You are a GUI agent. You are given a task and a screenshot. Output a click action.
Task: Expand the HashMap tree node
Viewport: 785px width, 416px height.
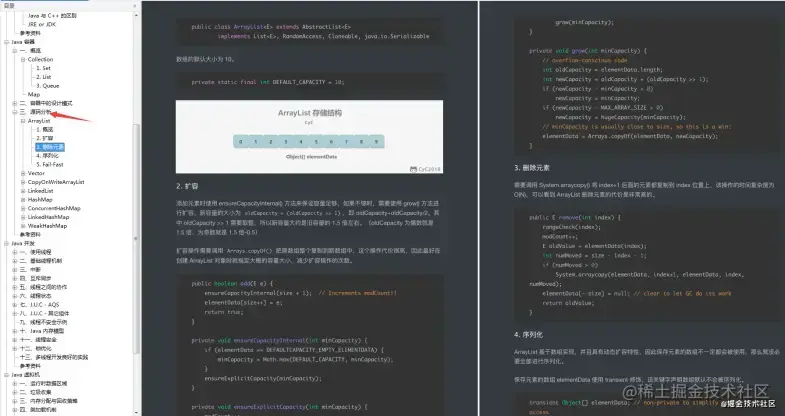23,200
